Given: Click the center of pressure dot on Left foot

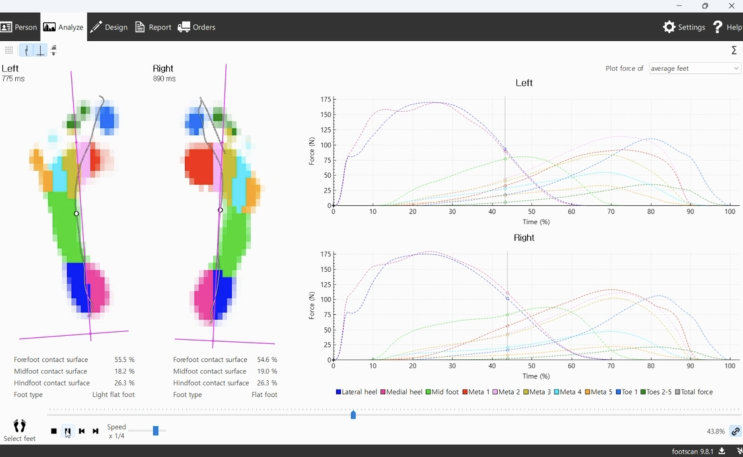Looking at the screenshot, I should coord(77,214).
